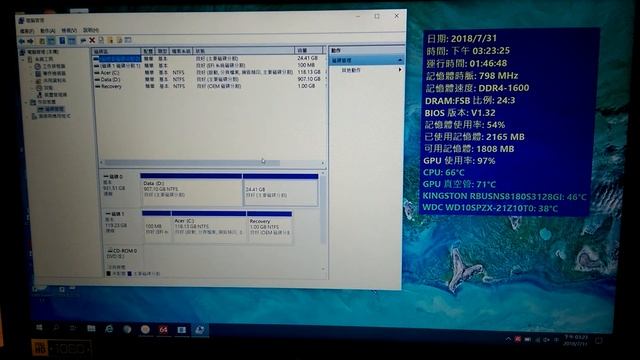Click the Acer (C:) partition block
The image size is (640, 360).
point(209,227)
